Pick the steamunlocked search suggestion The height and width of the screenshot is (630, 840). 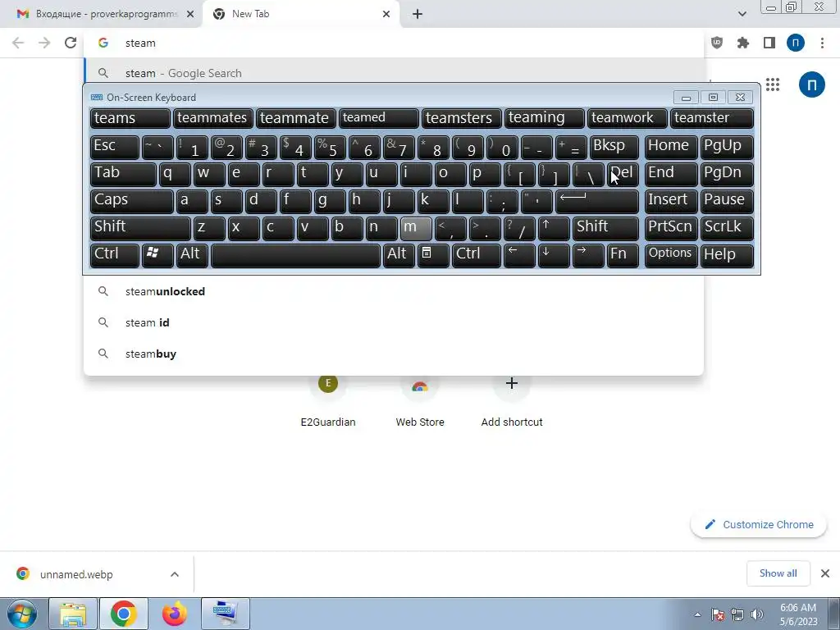click(394, 291)
